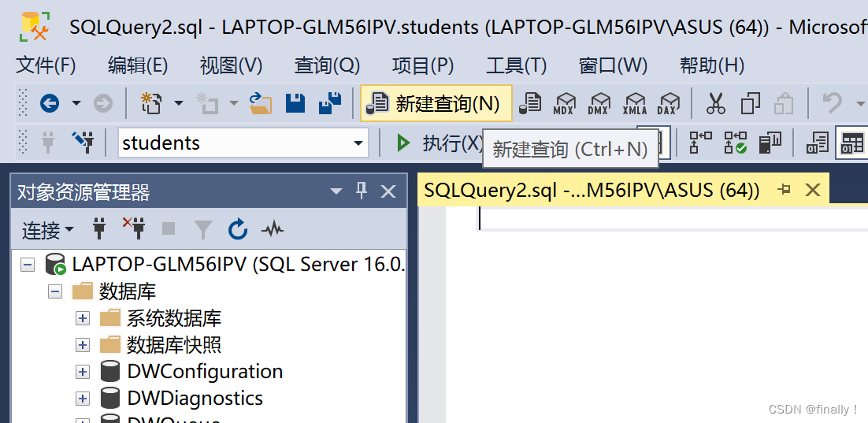The image size is (868, 423).
Task: Open the Object Explorer window position dropdown
Action: point(336,191)
